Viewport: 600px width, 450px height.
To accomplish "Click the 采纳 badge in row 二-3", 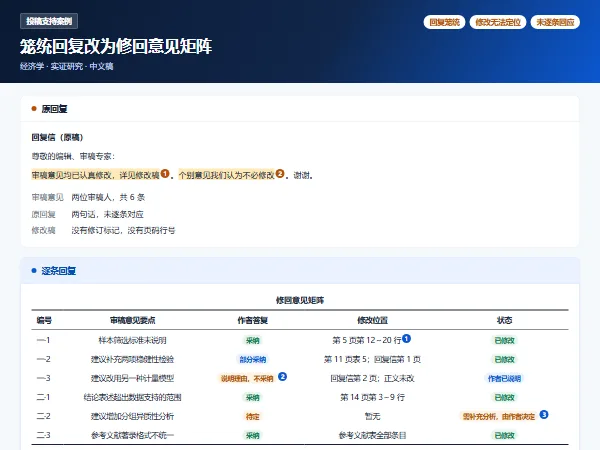I will (253, 435).
